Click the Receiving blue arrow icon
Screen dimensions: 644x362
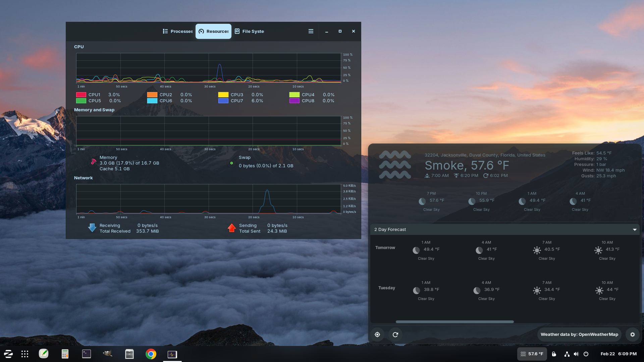coord(92,228)
